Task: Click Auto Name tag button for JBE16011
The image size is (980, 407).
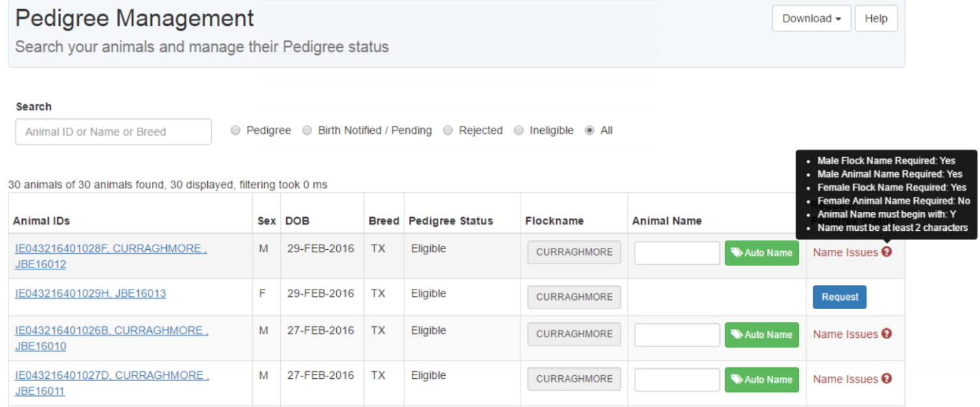Action: pyautogui.click(x=762, y=380)
